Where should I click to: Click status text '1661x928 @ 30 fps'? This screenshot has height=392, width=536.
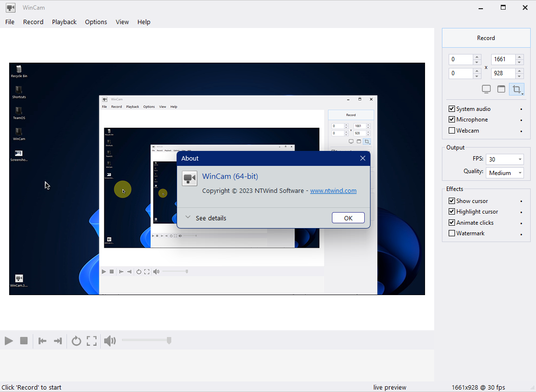point(478,387)
